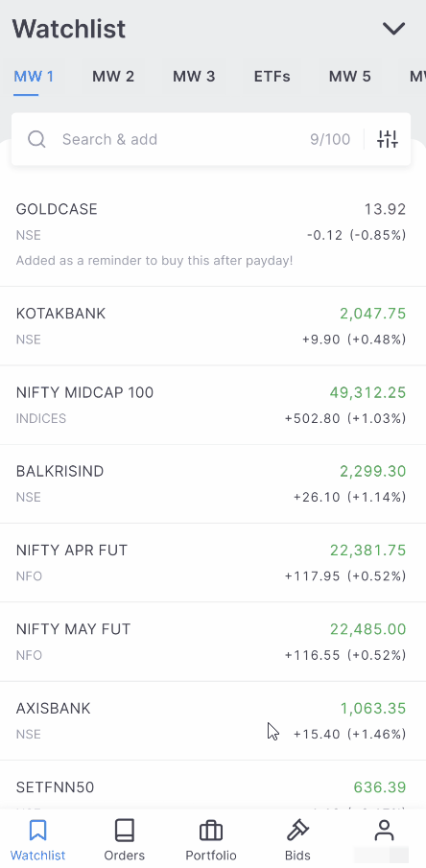The width and height of the screenshot is (426, 868).
Task: Open the watchlist filter settings icon
Action: click(388, 139)
